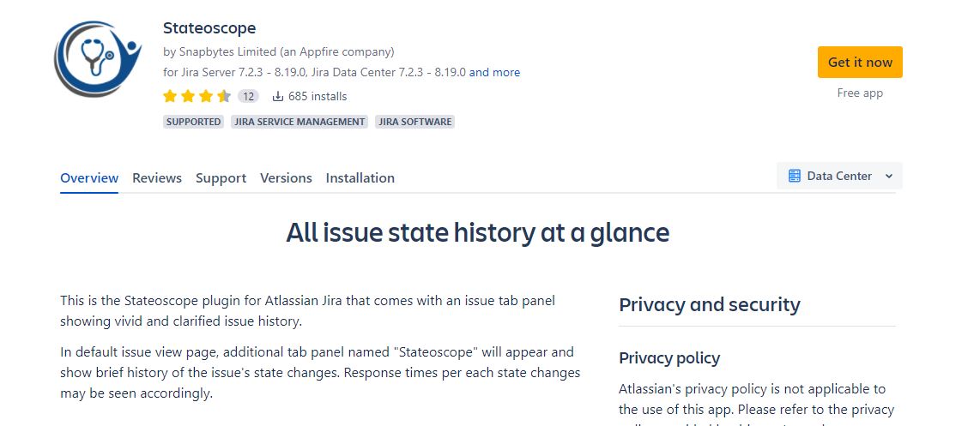Image resolution: width=980 pixels, height=426 pixels.
Task: Select the Installation tab
Action: pyautogui.click(x=360, y=178)
